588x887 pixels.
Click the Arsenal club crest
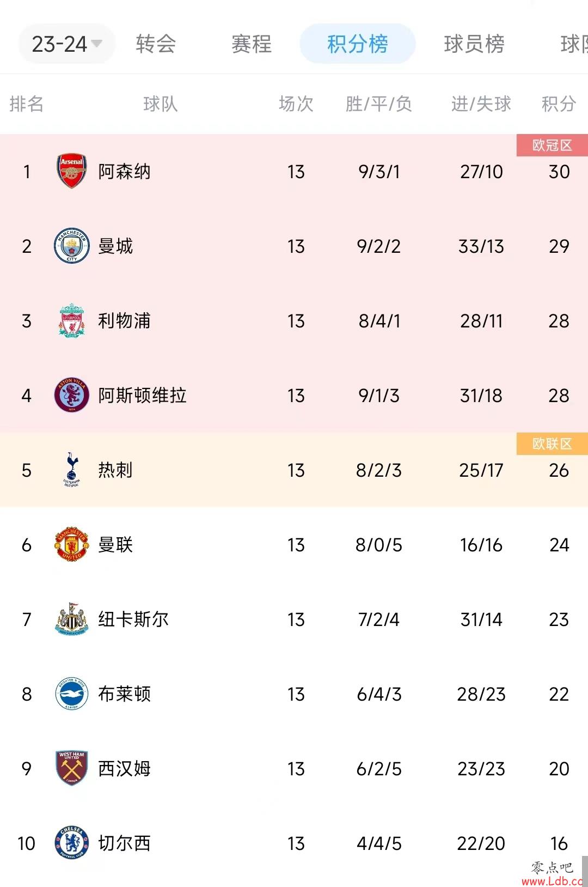(72, 171)
